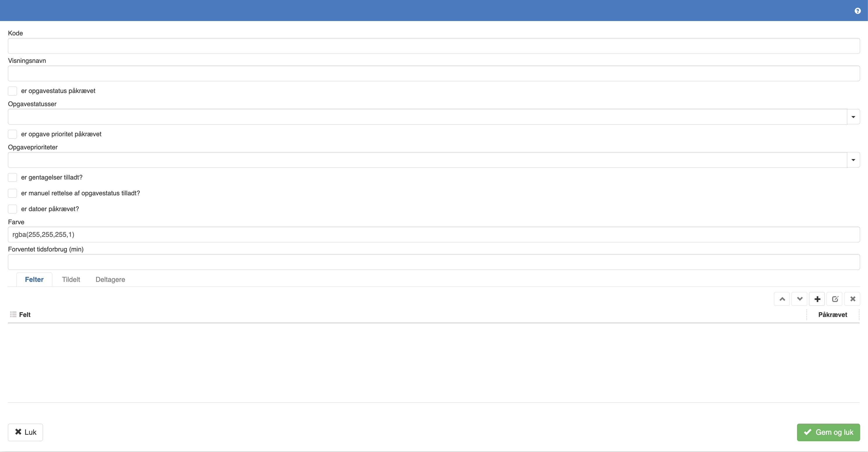The height and width of the screenshot is (452, 868).
Task: Click the list icon beside Felt header
Action: click(x=13, y=314)
